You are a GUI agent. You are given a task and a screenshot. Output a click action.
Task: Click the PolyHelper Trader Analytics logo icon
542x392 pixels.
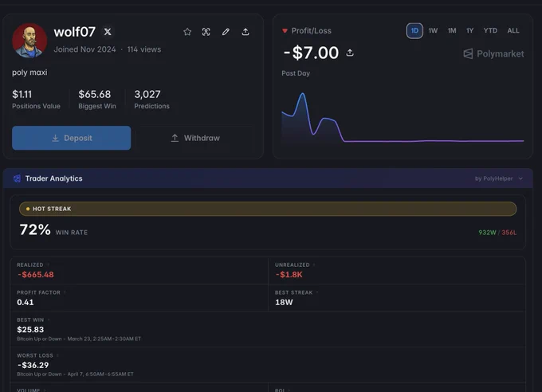click(x=17, y=178)
